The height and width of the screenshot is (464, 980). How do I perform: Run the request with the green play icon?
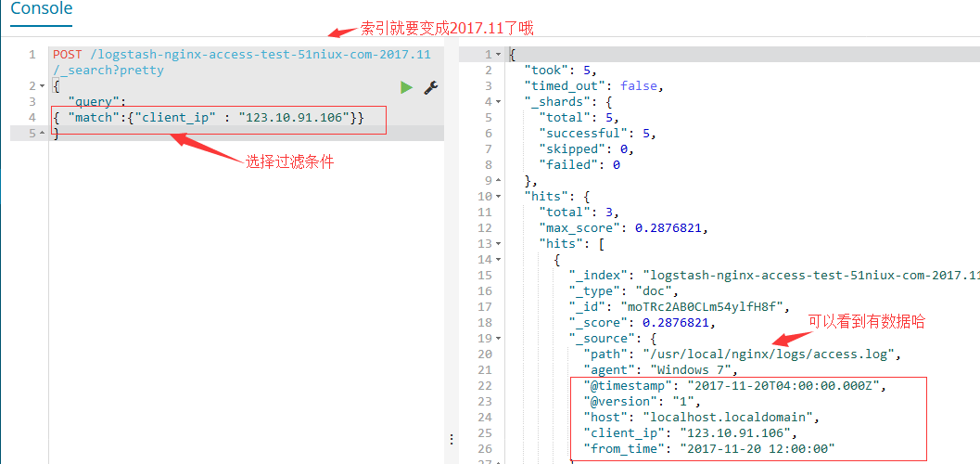[x=406, y=86]
